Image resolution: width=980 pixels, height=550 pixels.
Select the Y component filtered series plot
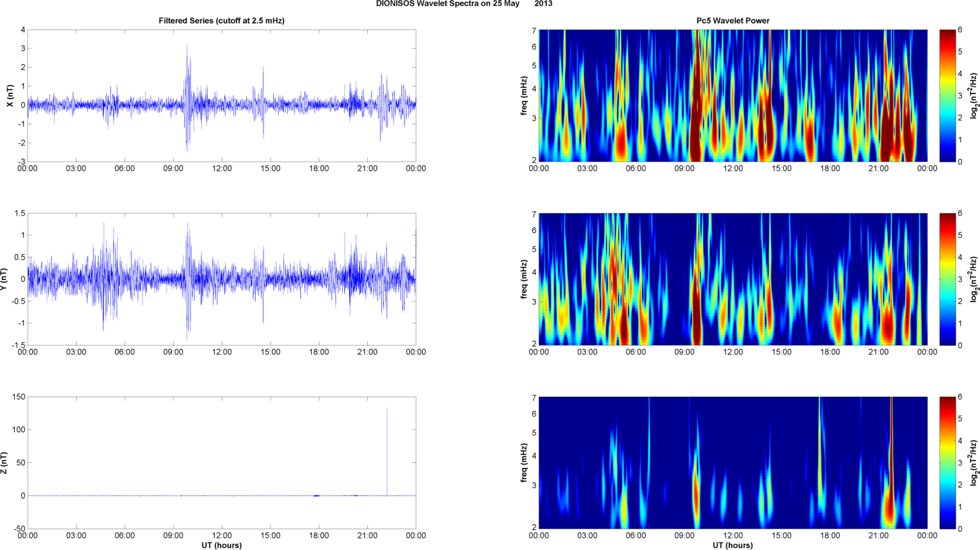[222, 279]
